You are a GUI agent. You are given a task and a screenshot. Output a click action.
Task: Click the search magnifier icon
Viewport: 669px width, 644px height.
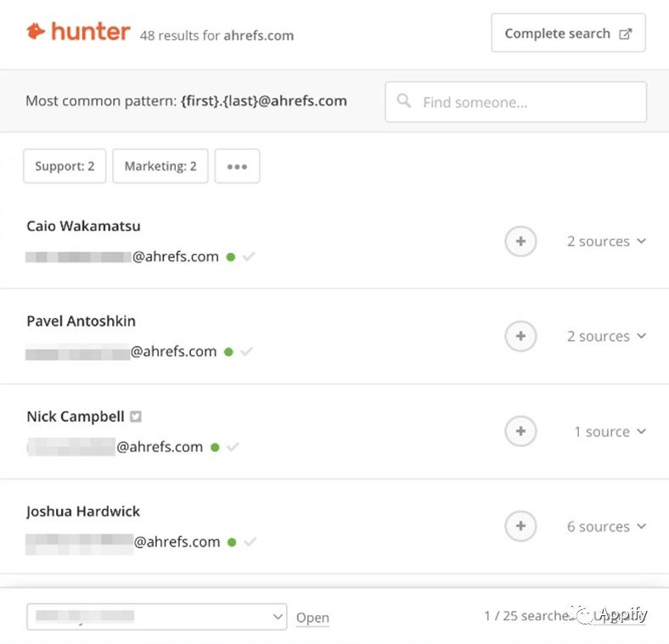[404, 102]
